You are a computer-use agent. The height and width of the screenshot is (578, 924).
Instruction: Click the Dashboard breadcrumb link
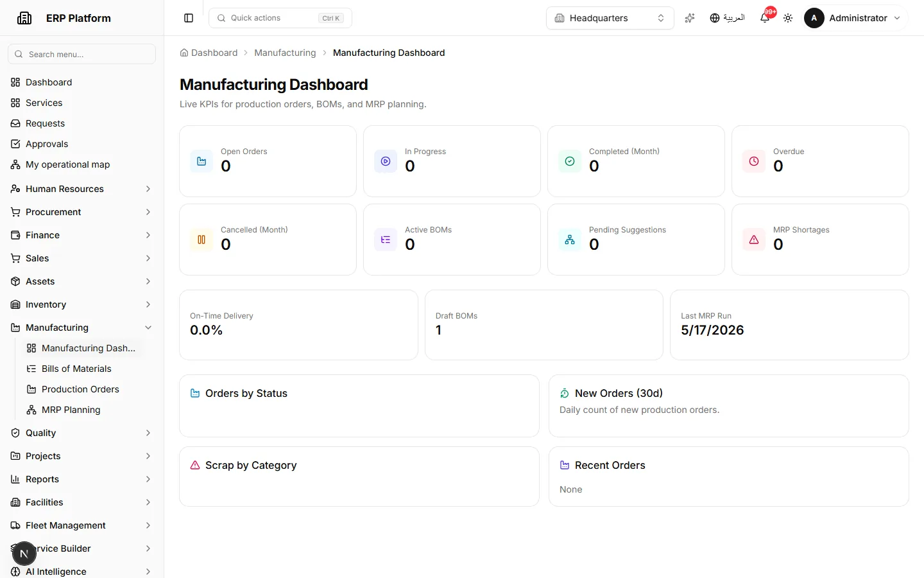click(209, 53)
